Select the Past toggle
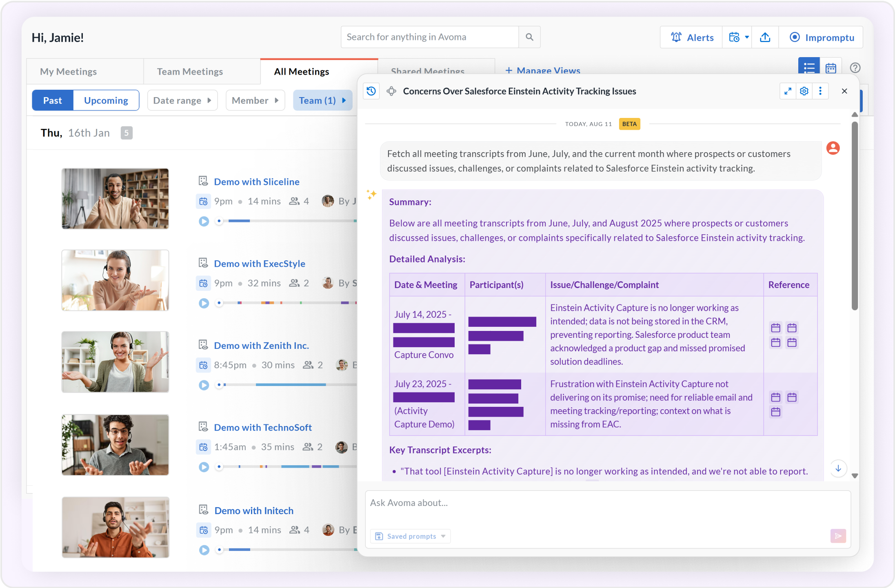 53,100
